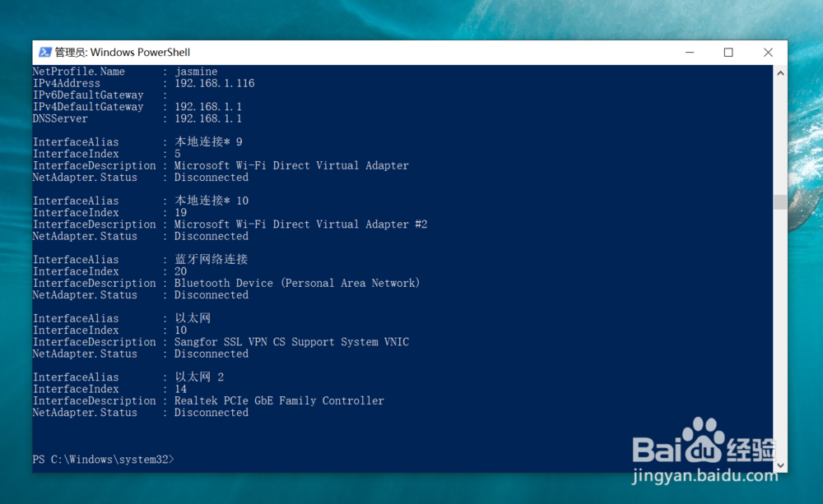Close the Windows PowerShell window
Screen dimensions: 823x504
(x=768, y=53)
